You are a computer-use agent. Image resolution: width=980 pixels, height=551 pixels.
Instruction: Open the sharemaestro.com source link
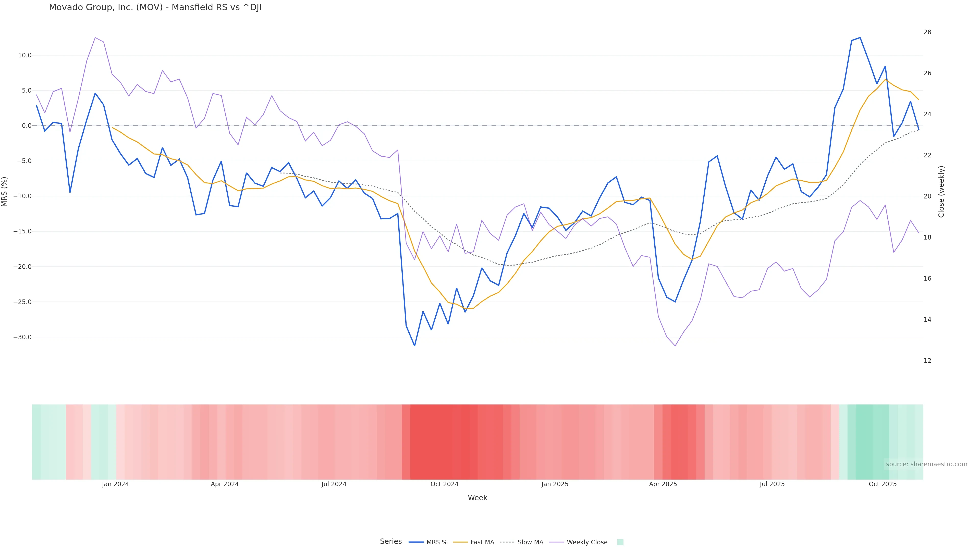(x=926, y=464)
